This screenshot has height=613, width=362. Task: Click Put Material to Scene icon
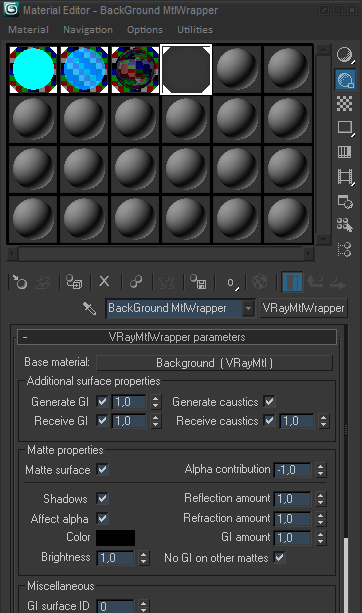[x=43, y=281]
